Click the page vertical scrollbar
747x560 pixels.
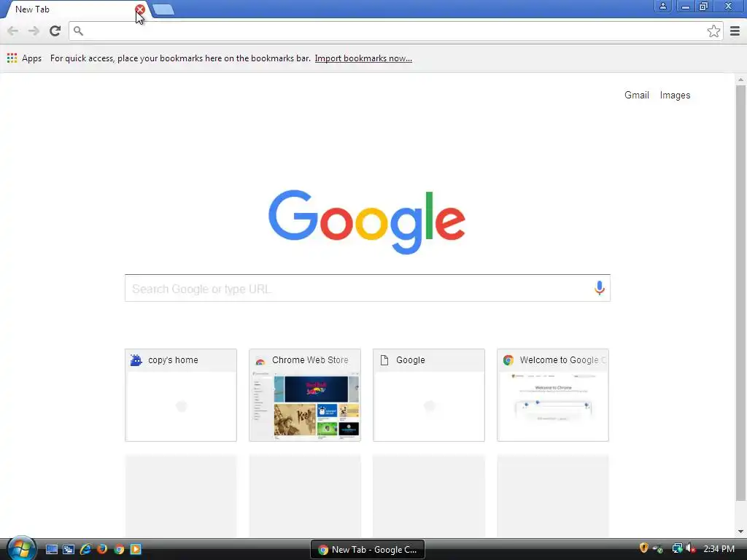coord(740,293)
